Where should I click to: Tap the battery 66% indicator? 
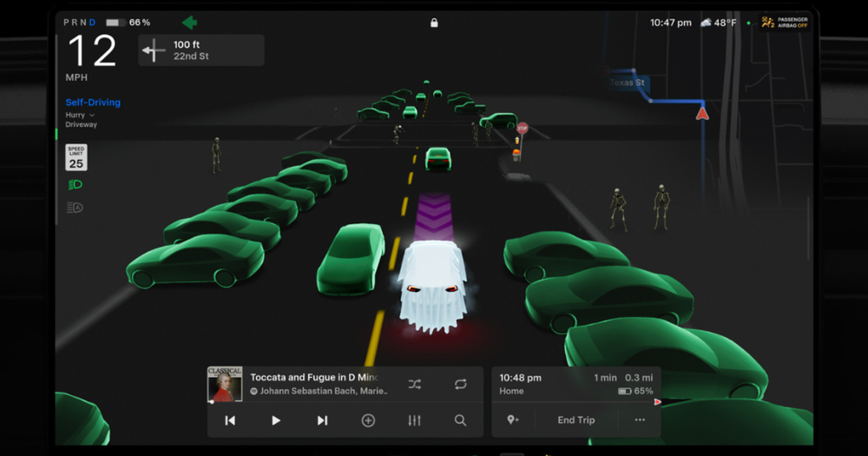click(x=128, y=23)
